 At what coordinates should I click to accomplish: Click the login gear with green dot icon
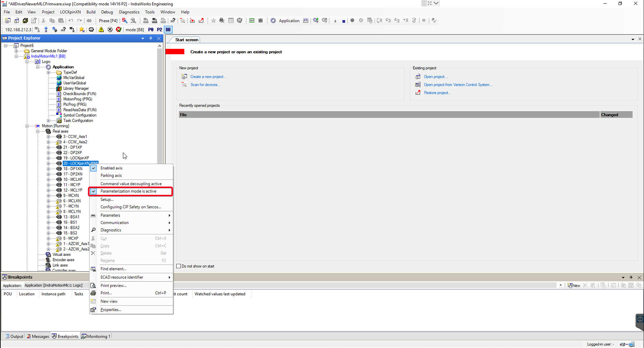[x=316, y=21]
